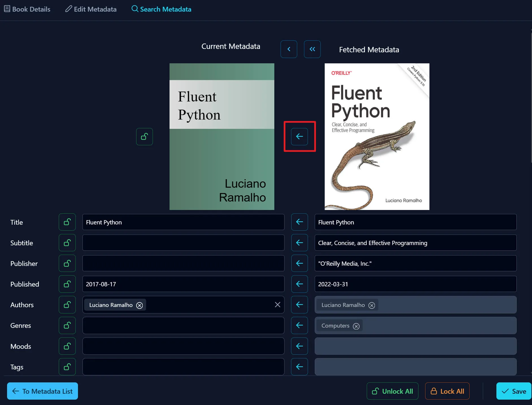This screenshot has width=532, height=405.
Task: Copy fetched publisher to current metadata
Action: click(299, 263)
